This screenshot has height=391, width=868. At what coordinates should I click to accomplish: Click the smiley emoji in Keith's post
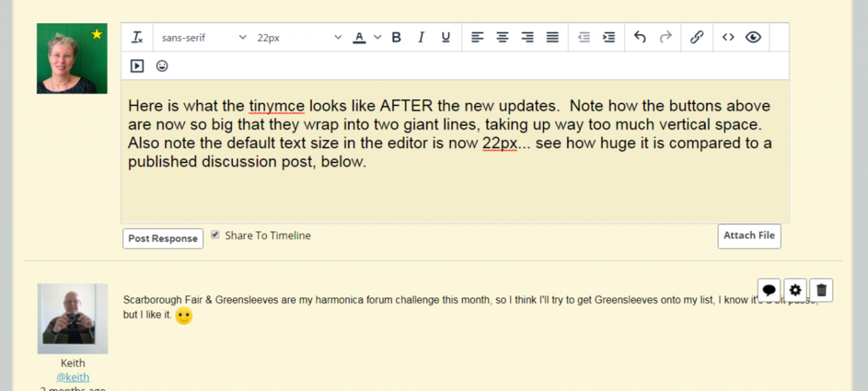184,316
